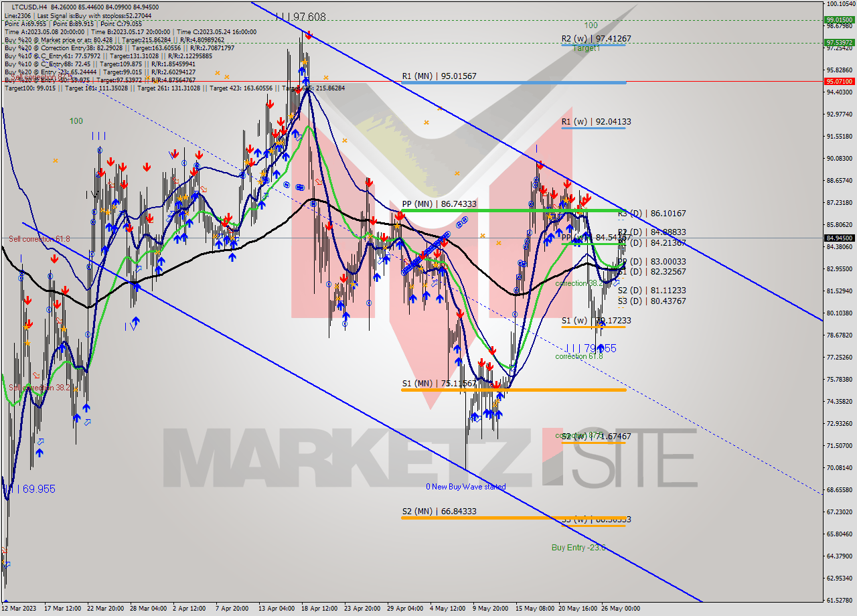Image resolution: width=857 pixels, height=616 pixels.
Task: Click the S1 (D) | 82.32567 label
Action: (x=651, y=272)
